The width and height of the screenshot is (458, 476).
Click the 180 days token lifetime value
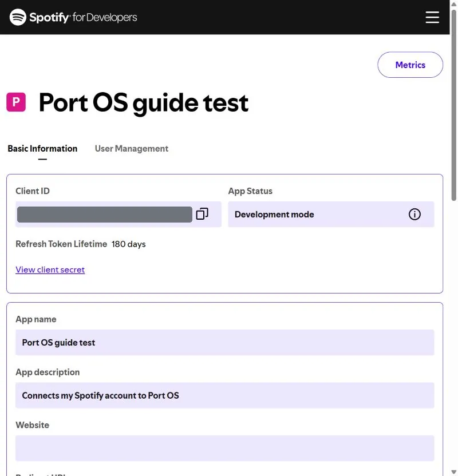128,244
